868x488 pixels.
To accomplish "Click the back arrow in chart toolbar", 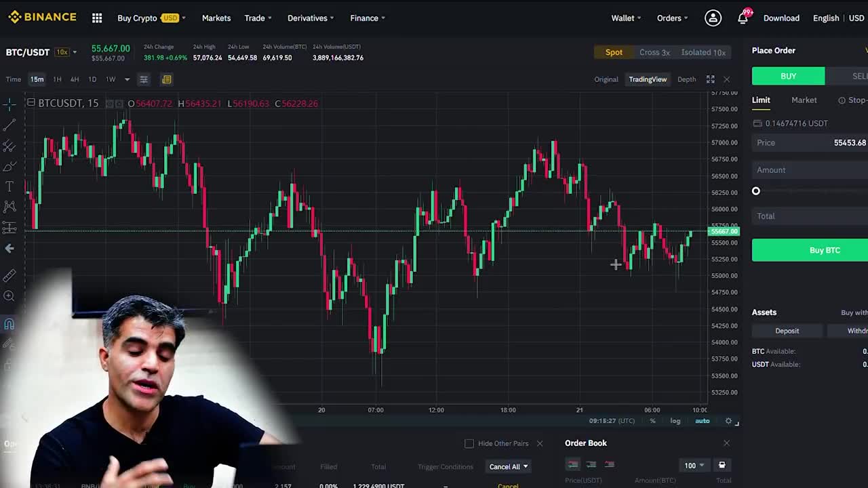I will click(x=9, y=249).
